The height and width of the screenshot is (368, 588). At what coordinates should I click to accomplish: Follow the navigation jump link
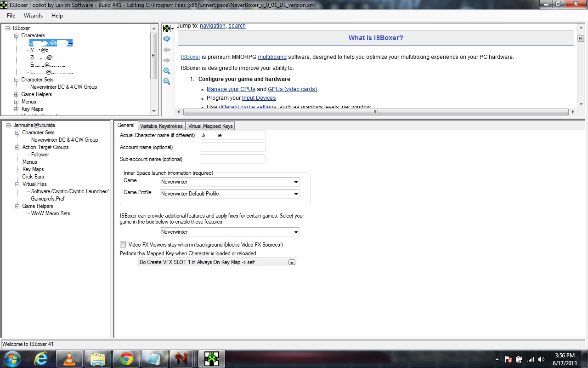(213, 26)
